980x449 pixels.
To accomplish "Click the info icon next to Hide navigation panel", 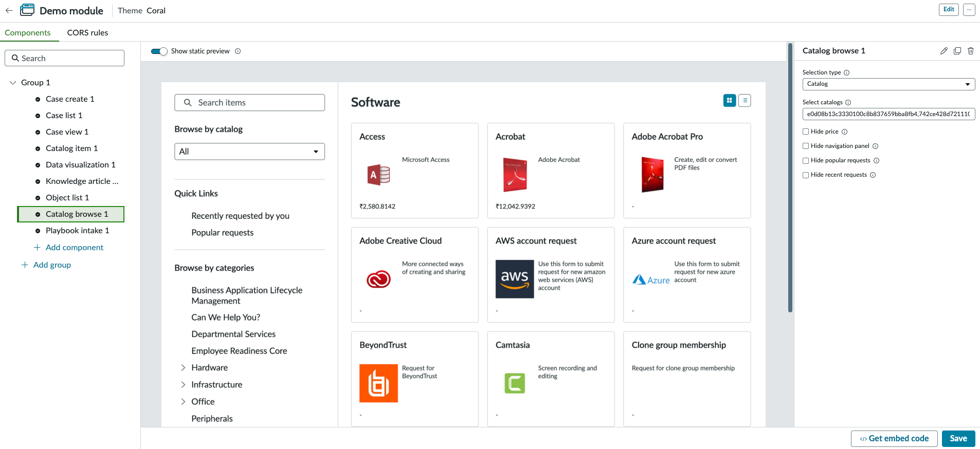I will 875,146.
